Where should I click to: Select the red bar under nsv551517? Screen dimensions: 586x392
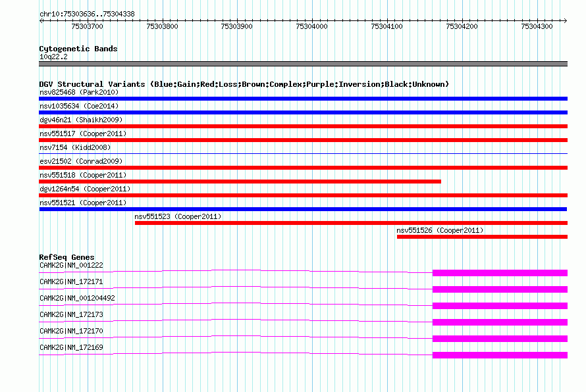click(x=303, y=140)
